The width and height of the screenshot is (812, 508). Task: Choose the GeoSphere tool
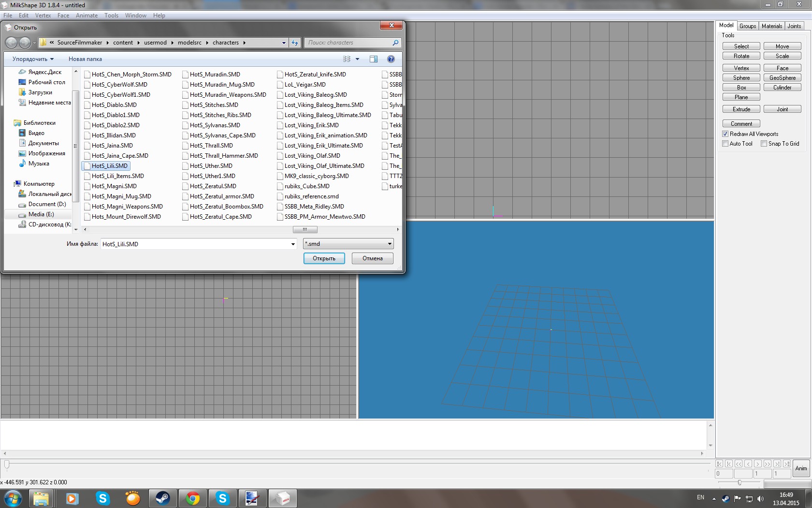(x=783, y=78)
